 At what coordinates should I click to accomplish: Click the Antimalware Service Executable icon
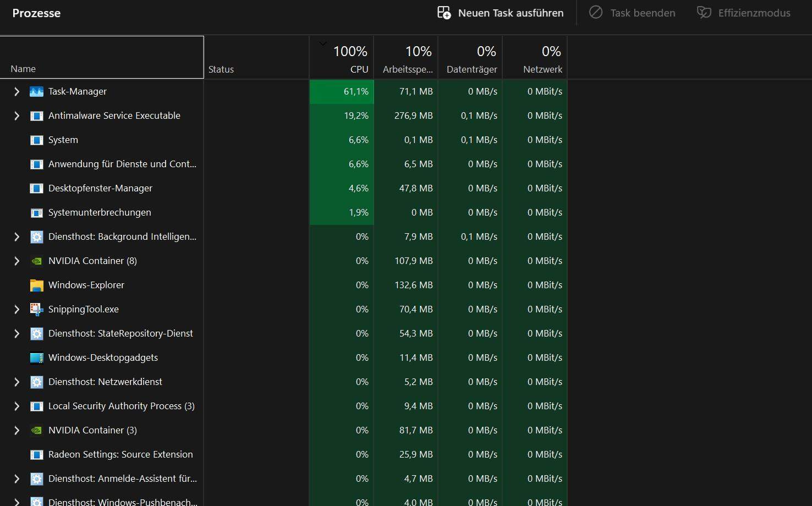point(36,116)
